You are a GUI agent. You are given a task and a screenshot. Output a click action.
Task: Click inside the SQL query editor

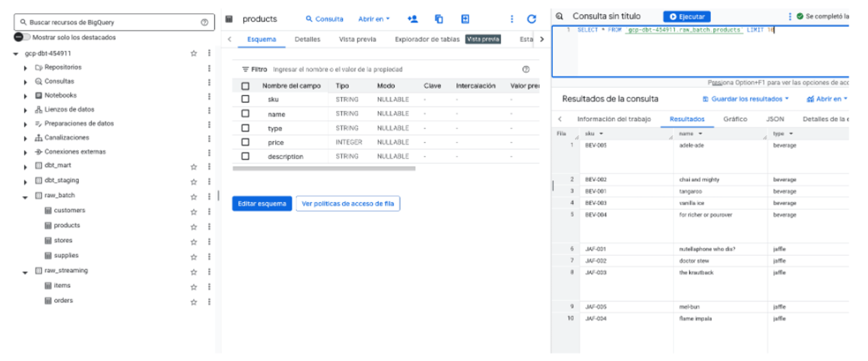coord(700,51)
